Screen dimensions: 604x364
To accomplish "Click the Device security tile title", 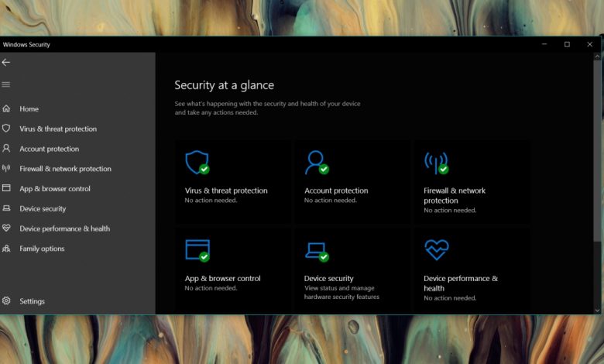I will coord(328,279).
